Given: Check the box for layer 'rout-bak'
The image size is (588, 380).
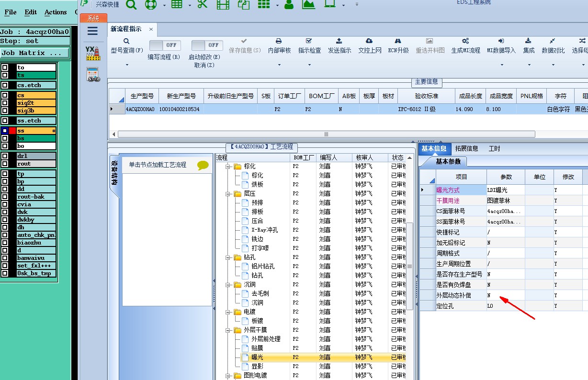Looking at the screenshot, I should click(5, 197).
